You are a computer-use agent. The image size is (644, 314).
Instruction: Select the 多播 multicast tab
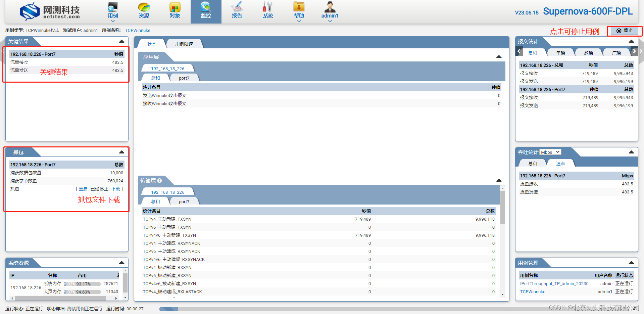click(x=588, y=53)
